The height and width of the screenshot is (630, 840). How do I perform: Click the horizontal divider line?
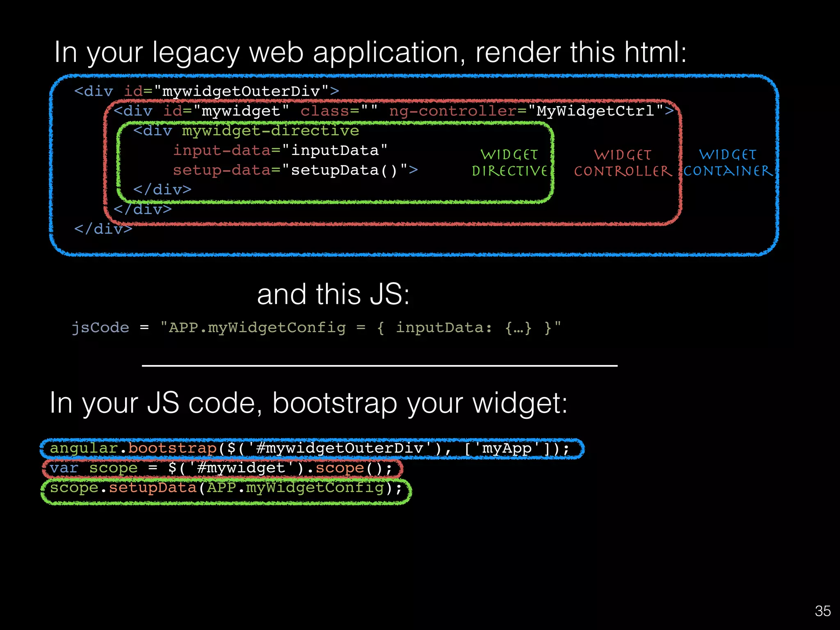coord(379,365)
